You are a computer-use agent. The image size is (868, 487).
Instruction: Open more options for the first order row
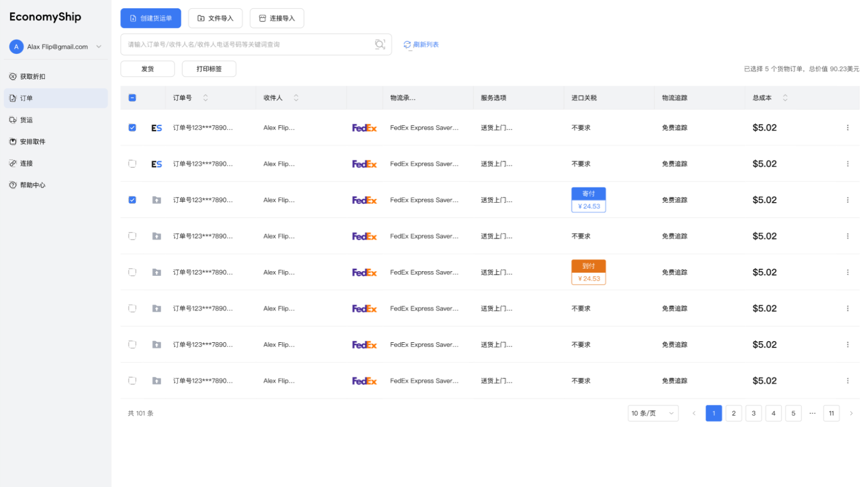847,127
